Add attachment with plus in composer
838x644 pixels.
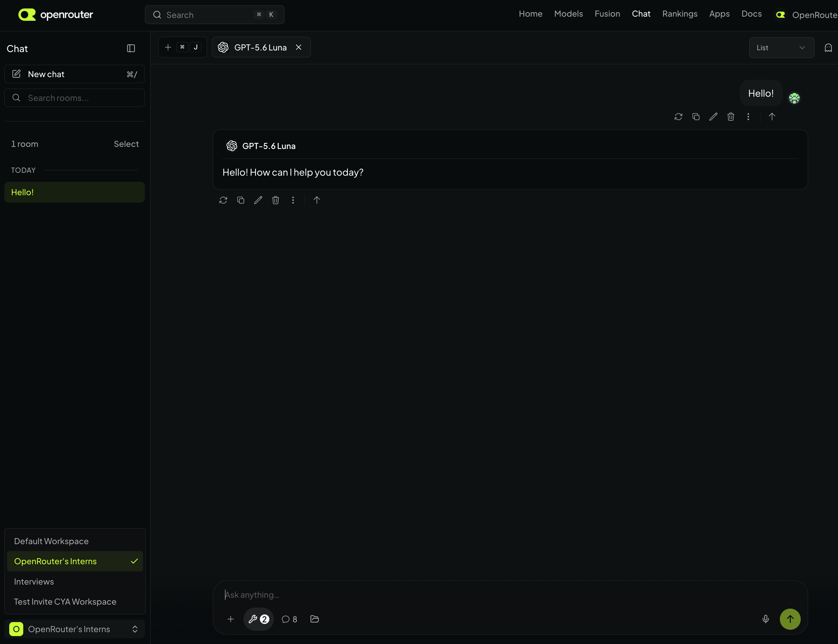point(231,619)
